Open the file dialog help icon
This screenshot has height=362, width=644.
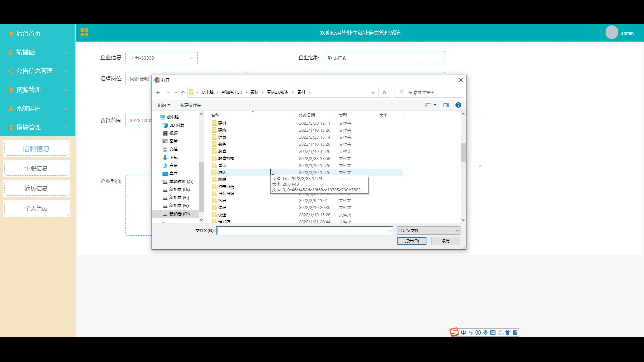coord(458,105)
